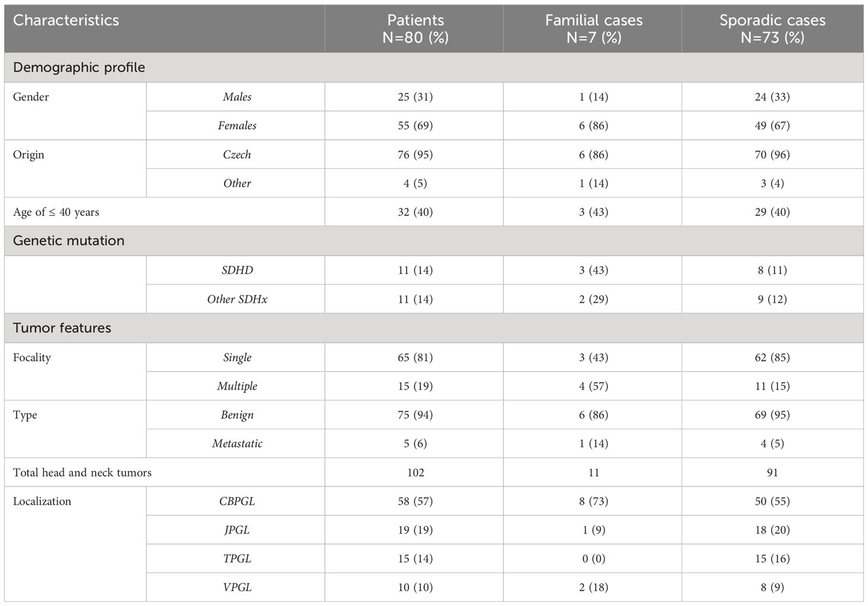Click the Czech origin row label
The height and width of the screenshot is (606, 868).
(x=237, y=155)
